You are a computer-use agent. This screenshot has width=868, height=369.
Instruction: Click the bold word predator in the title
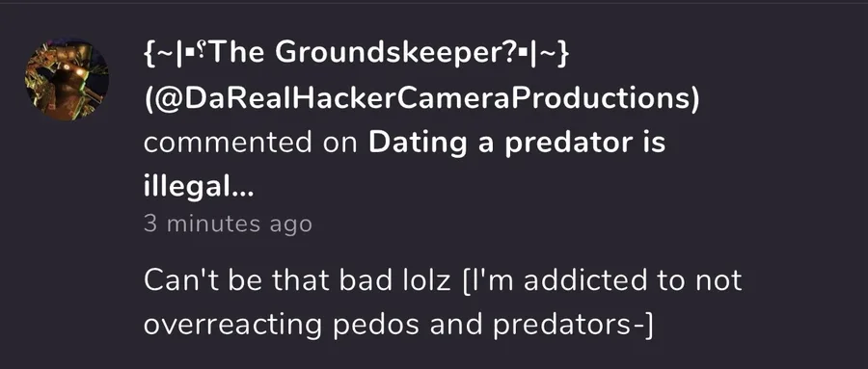pos(567,145)
